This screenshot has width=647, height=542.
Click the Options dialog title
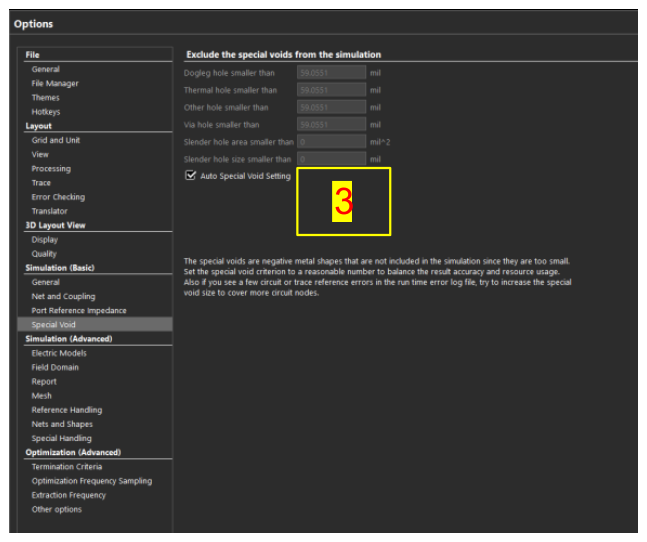click(x=33, y=24)
